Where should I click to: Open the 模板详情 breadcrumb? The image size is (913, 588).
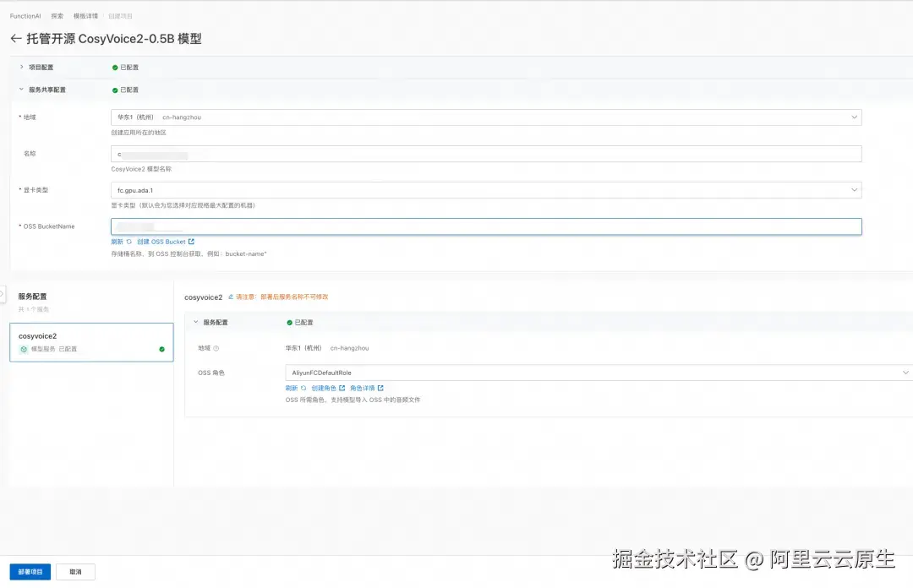[x=85, y=16]
